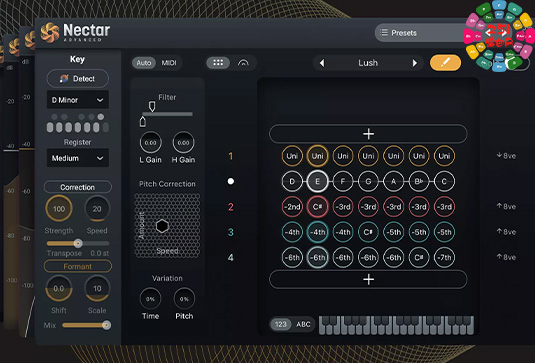Click the Variation Pitch knob
The image size is (535, 363).
point(184,299)
